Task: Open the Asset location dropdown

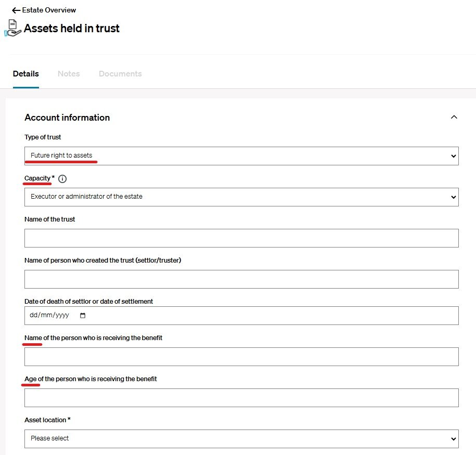Action: (x=241, y=439)
